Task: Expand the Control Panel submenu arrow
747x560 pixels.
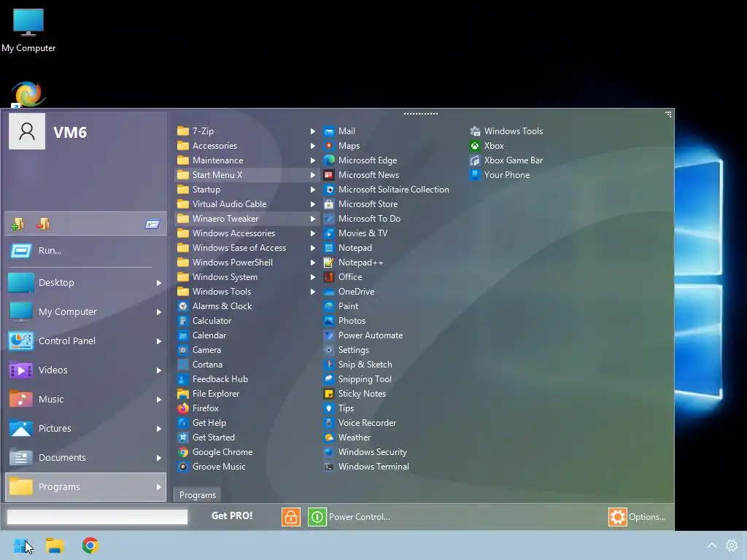Action: [x=159, y=341]
